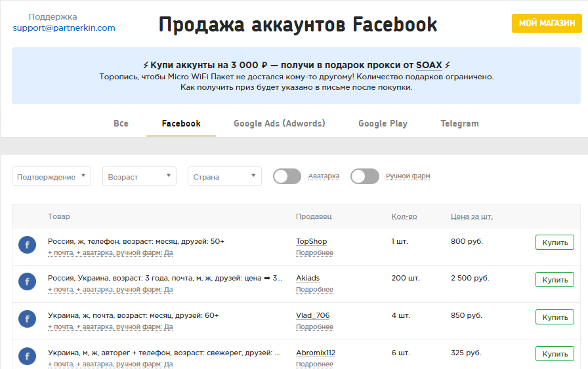
Task: Expand the Возраст filter dropdown
Action: click(x=139, y=176)
